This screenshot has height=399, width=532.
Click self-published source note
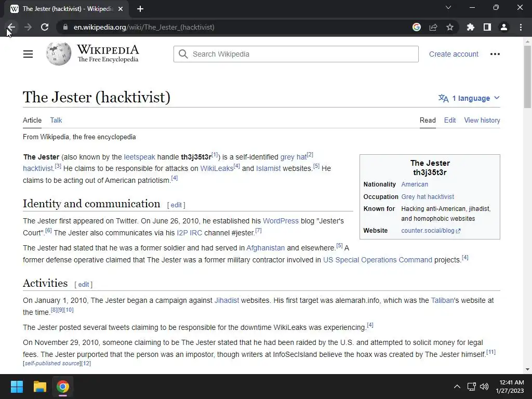pyautogui.click(x=52, y=363)
